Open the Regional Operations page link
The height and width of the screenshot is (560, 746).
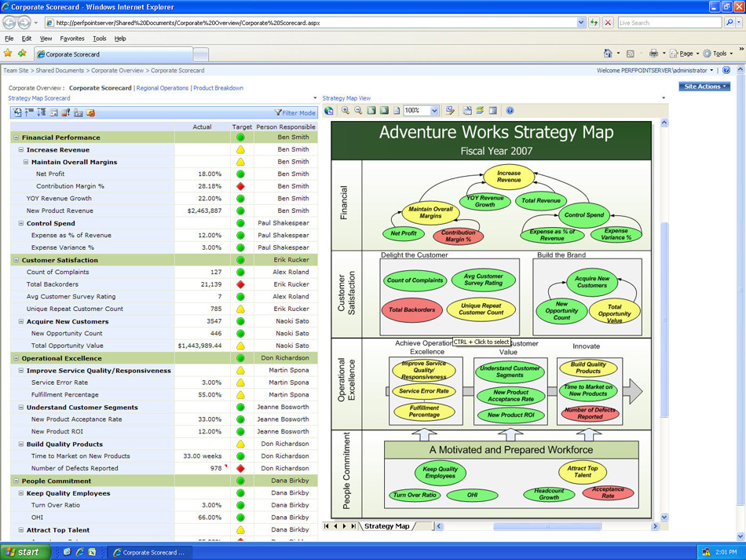click(x=163, y=88)
